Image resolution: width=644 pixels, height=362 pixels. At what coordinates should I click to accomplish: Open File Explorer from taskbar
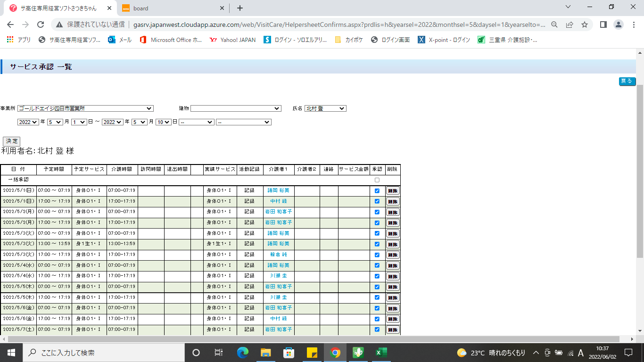point(265,353)
